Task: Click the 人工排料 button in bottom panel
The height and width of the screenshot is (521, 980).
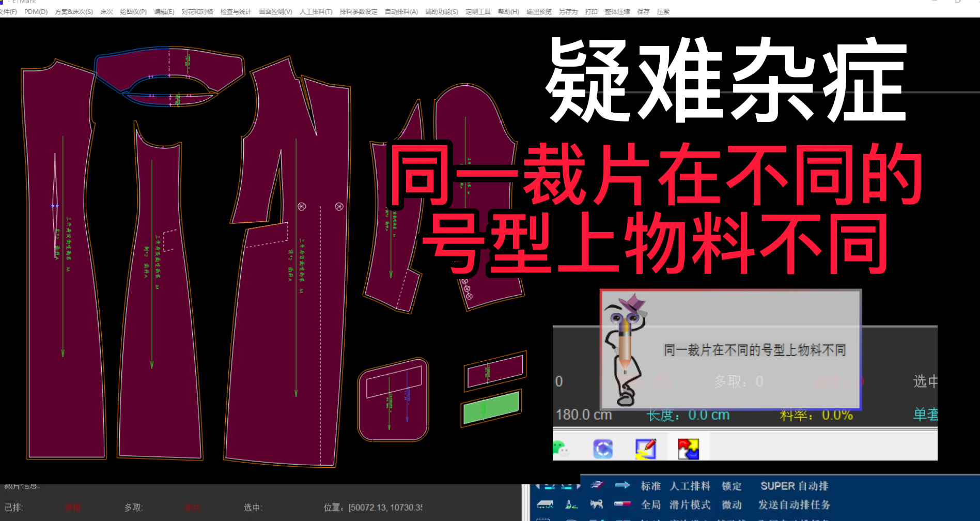Action: (x=690, y=486)
